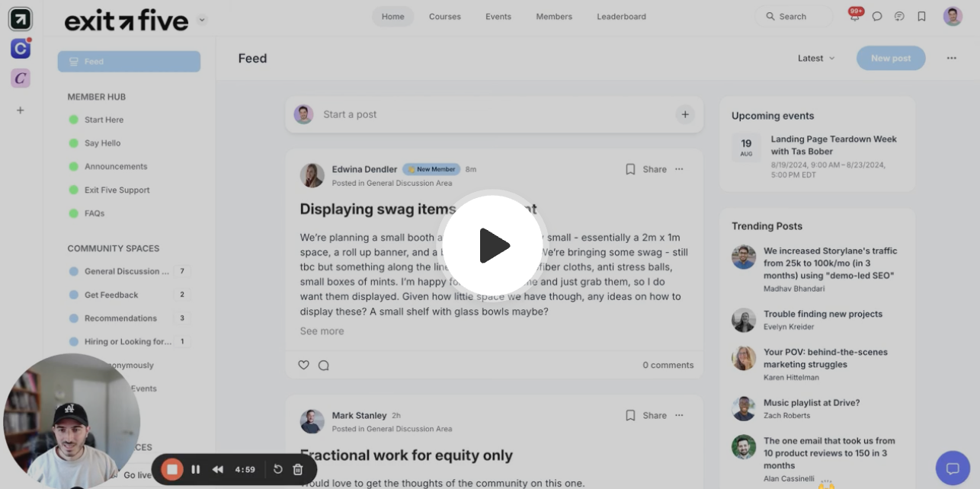The image size is (980, 489).
Task: Click the rewind icon in recording bar
Action: point(218,469)
